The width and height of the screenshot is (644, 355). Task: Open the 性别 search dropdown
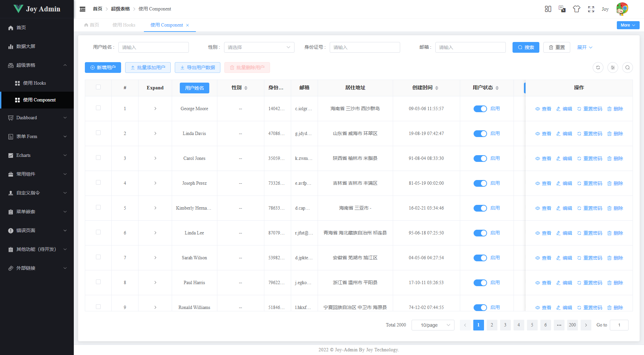coord(259,47)
